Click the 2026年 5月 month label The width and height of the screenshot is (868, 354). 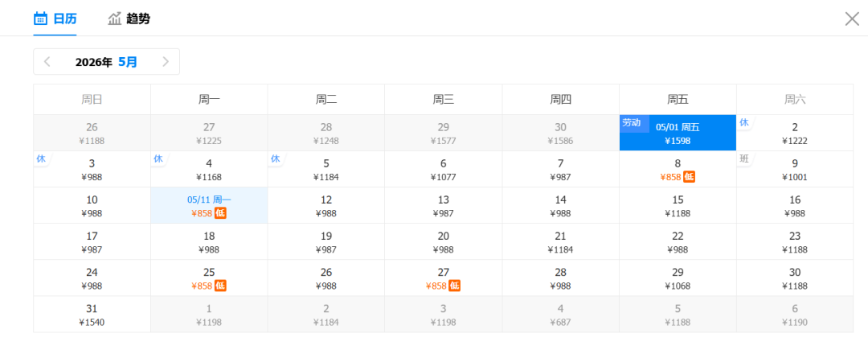(106, 62)
